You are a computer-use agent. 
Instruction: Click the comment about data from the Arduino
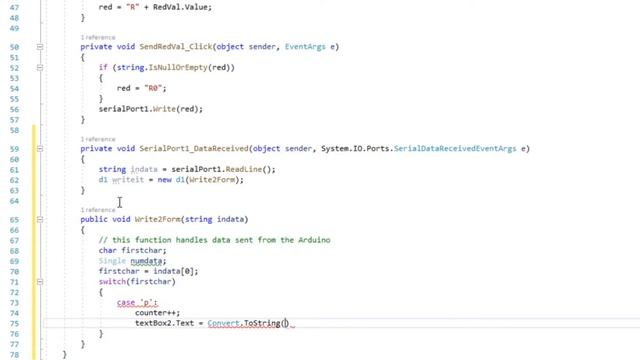point(214,240)
